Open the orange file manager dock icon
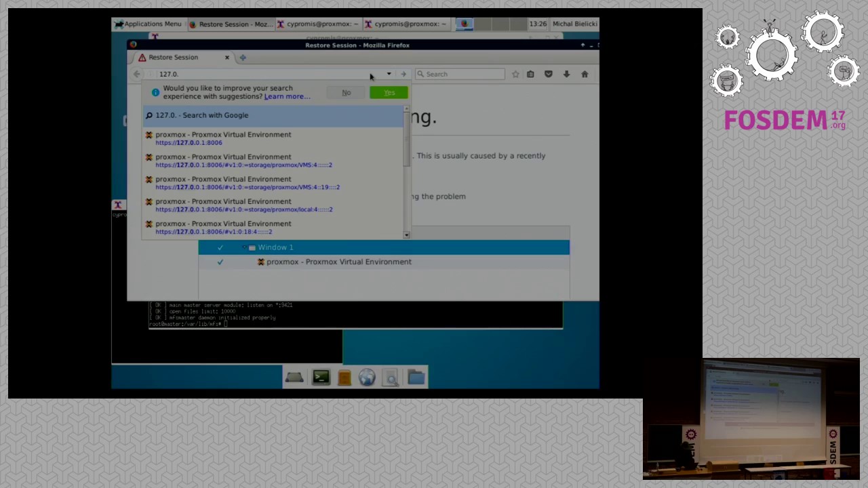 (344, 378)
